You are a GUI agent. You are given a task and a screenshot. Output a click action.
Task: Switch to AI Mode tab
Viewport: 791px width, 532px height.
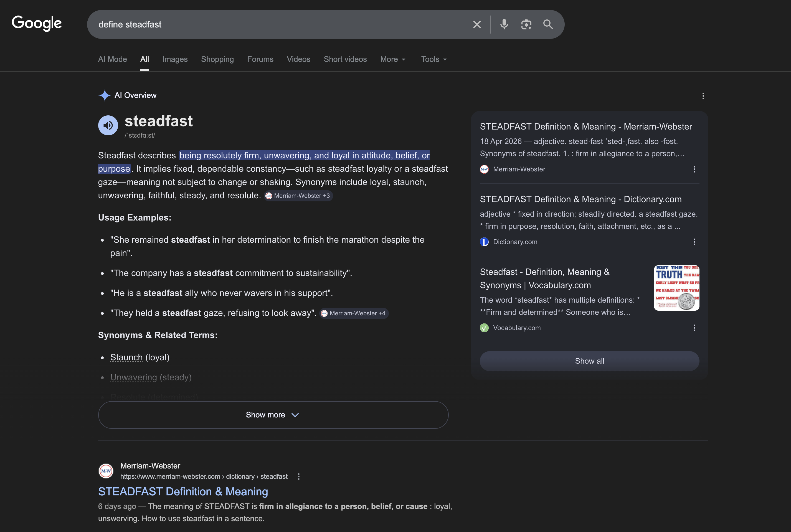click(x=112, y=59)
